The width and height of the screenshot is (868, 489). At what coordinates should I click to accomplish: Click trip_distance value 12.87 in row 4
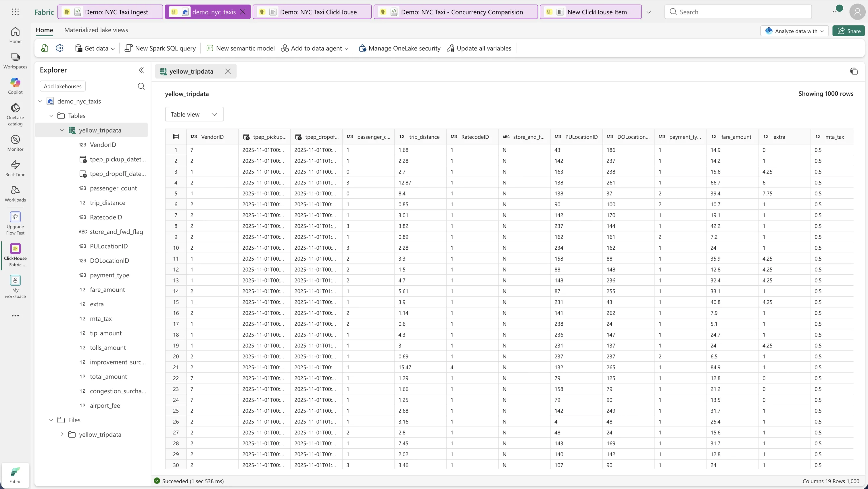pos(405,182)
